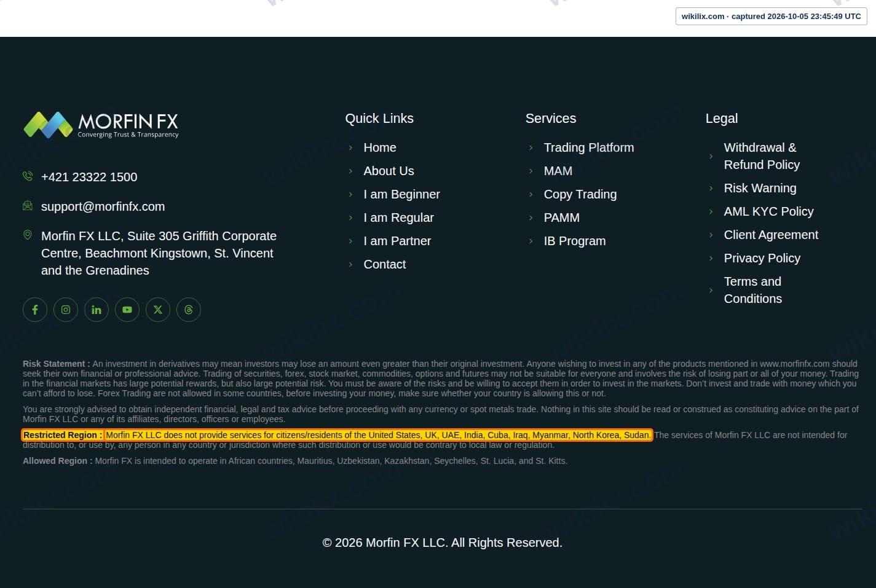Open the X (Twitter) social icon
Screen dimensions: 876x588
158,310
